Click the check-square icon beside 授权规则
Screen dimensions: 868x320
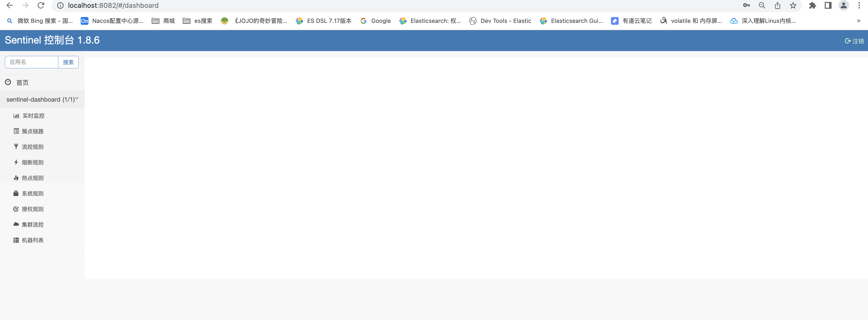tap(16, 209)
